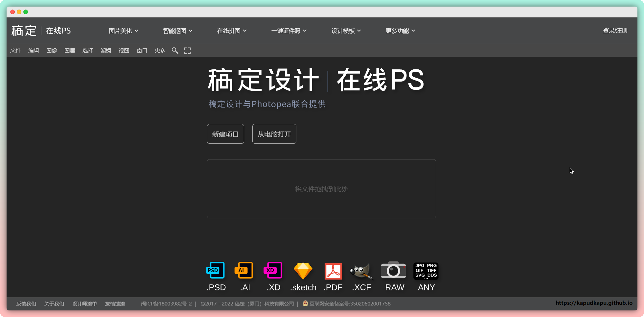Image resolution: width=644 pixels, height=317 pixels.
Task: Open the 更多功能 dropdown menu
Action: coord(400,31)
